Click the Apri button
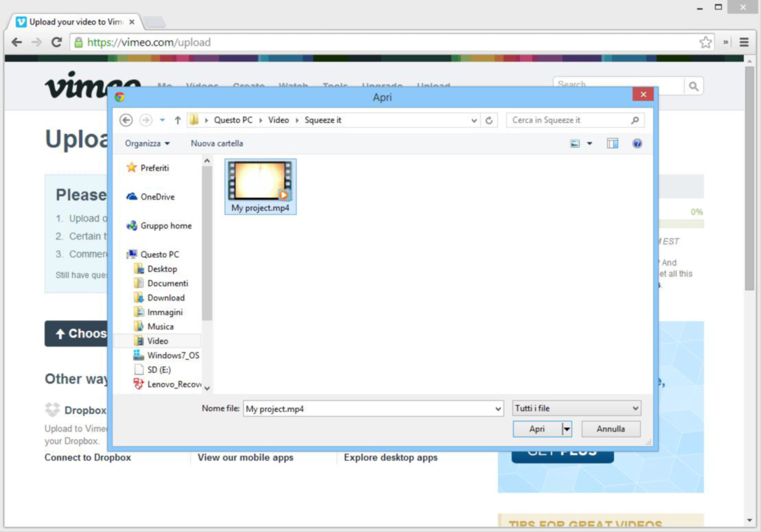 537,429
